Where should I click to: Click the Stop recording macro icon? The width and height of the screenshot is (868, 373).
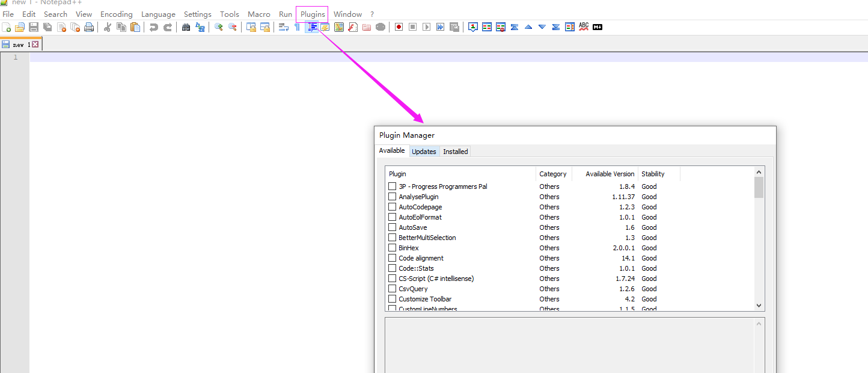tap(412, 27)
